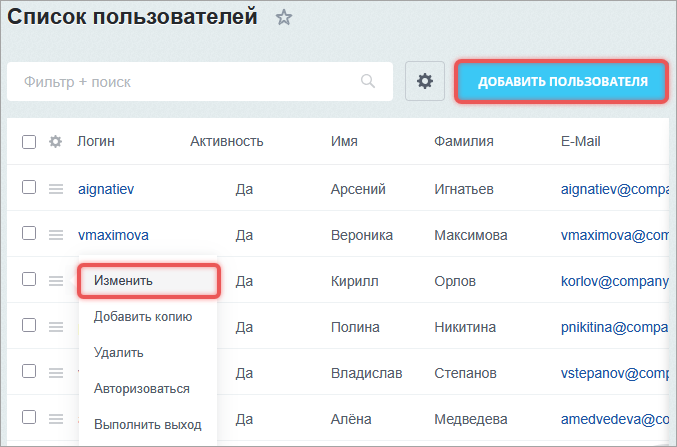Open the vmaximova login link

pyautogui.click(x=113, y=235)
